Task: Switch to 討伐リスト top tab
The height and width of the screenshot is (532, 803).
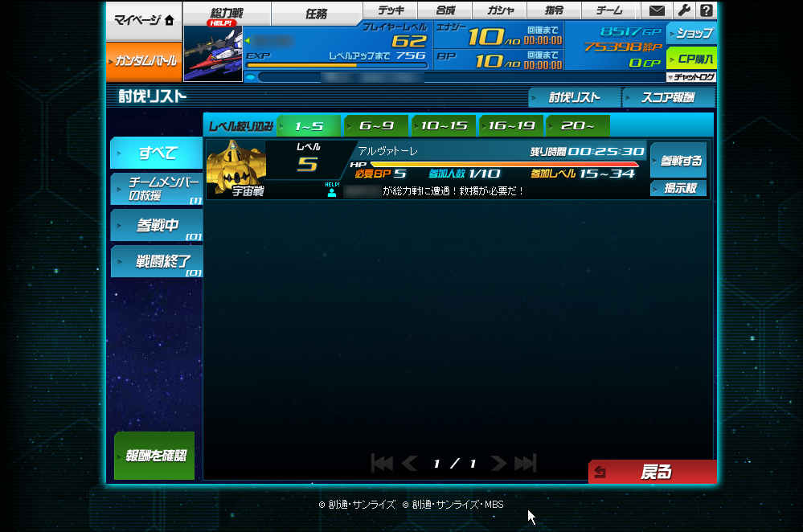Action: click(x=574, y=97)
